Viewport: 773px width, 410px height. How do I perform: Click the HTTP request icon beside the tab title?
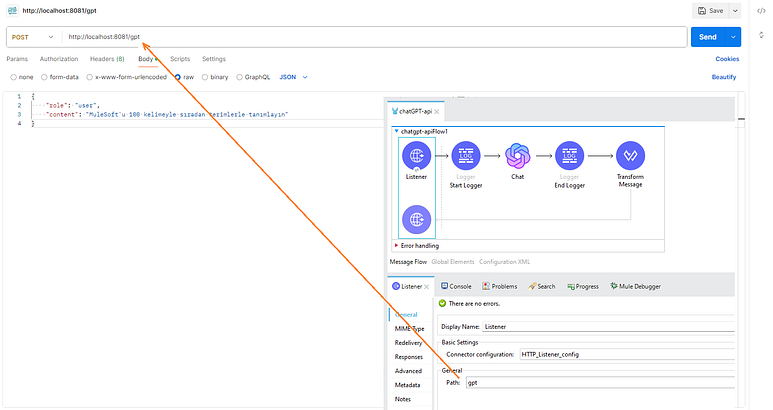pyautogui.click(x=12, y=10)
